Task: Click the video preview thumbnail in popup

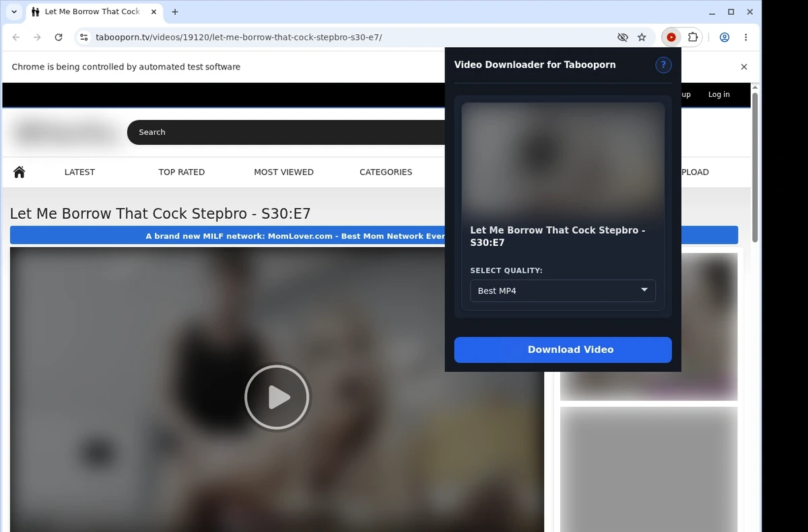Action: pyautogui.click(x=563, y=159)
